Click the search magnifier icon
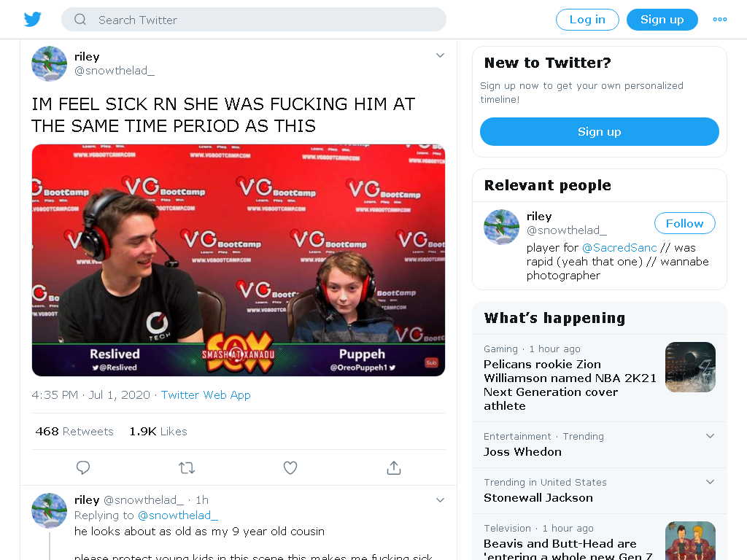The image size is (747, 560). tap(80, 20)
